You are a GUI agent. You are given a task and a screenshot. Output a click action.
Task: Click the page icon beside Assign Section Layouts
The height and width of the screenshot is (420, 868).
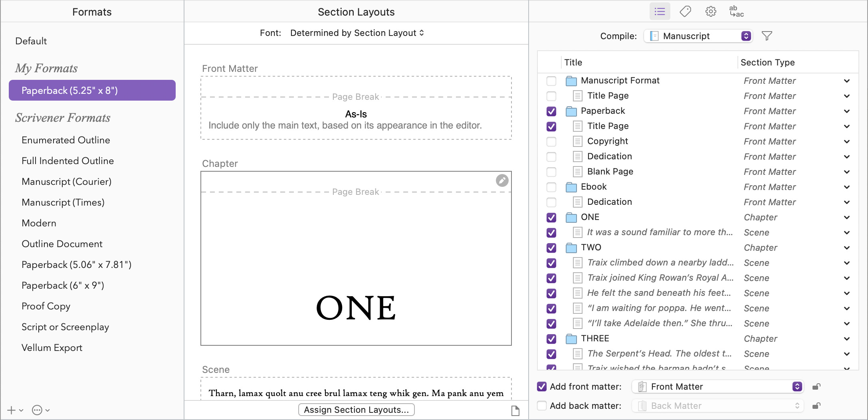click(x=515, y=410)
